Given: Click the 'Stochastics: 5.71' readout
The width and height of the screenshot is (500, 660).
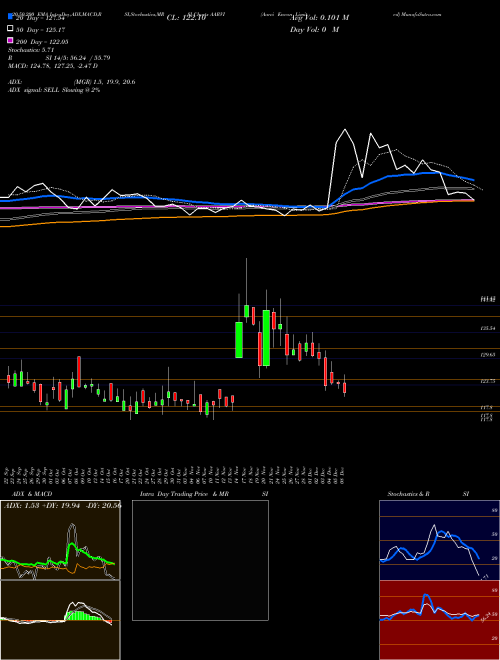Looking at the screenshot, I should pyautogui.click(x=31, y=50).
